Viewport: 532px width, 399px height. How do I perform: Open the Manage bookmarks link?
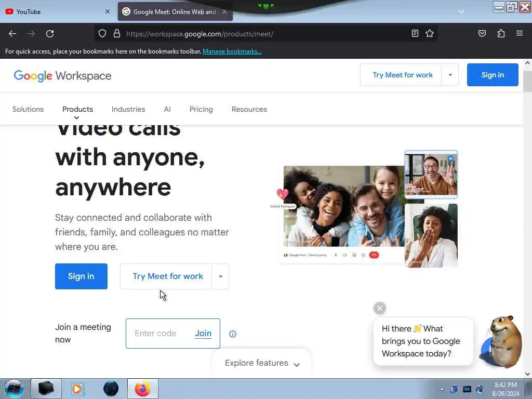pyautogui.click(x=232, y=51)
